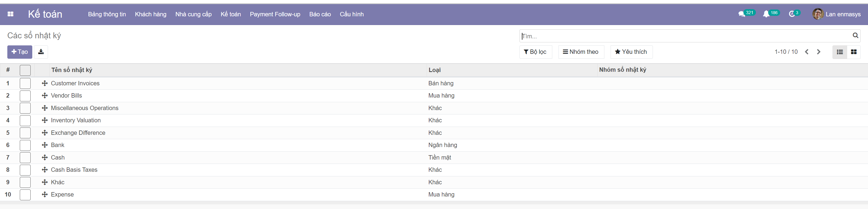Tick the checkbox for Customer Invoices
Image resolution: width=868 pixels, height=209 pixels.
tap(25, 83)
